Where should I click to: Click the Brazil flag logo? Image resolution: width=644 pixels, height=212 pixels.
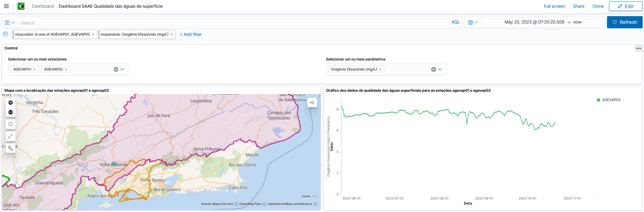[21, 6]
